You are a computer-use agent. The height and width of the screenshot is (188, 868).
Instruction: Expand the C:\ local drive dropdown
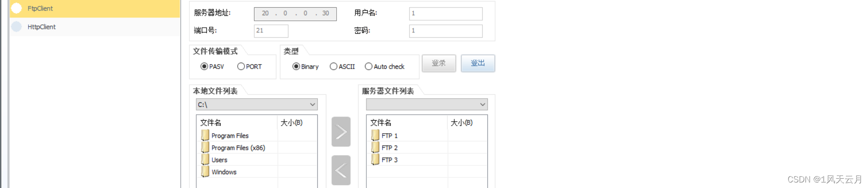pos(257,105)
